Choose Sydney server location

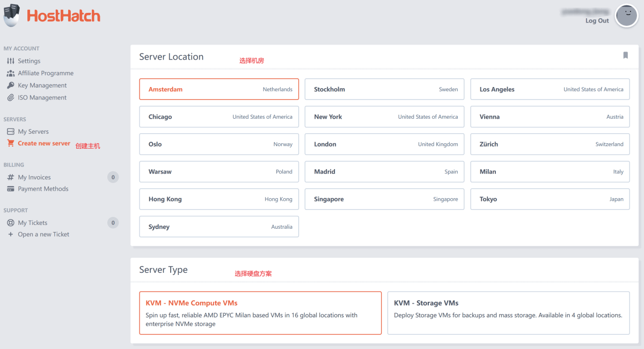point(219,227)
